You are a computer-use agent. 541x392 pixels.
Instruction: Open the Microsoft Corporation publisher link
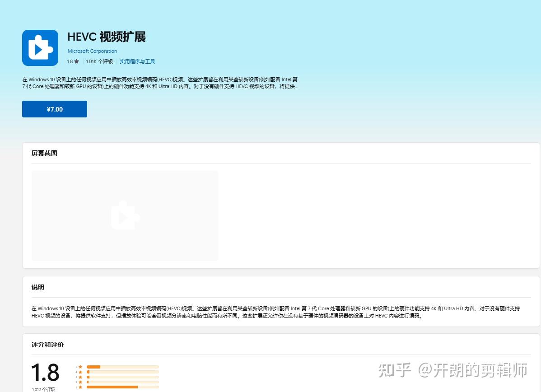[92, 51]
